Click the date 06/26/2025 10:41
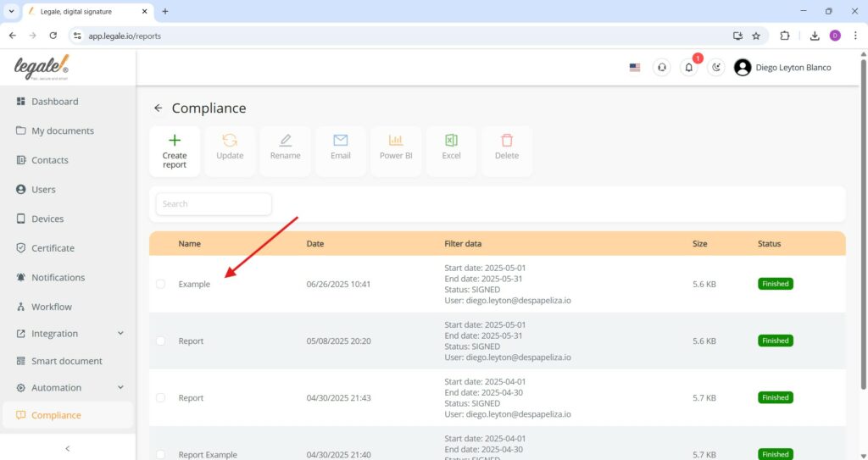Viewport: 868px width, 460px height. pos(338,284)
